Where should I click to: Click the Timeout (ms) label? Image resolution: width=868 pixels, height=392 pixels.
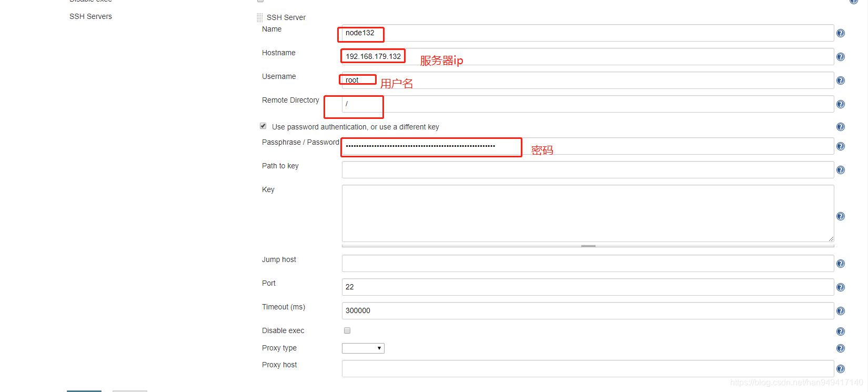pos(284,307)
